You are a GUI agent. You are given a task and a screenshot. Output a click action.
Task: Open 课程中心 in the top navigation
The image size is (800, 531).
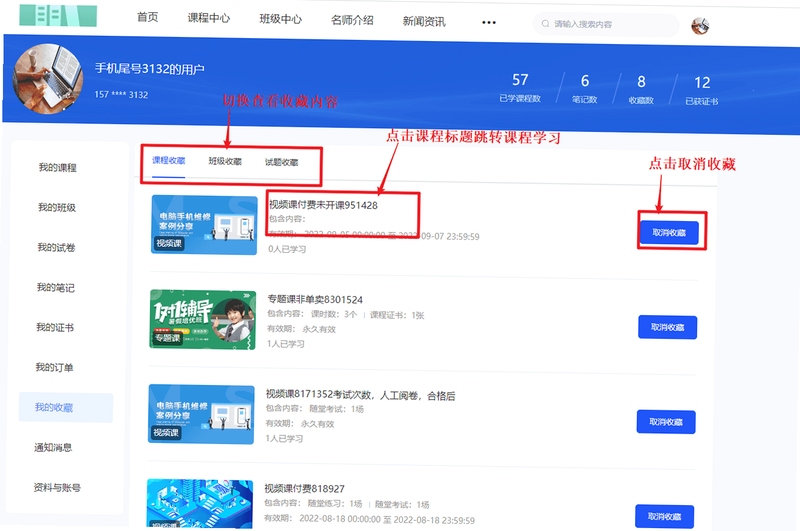click(209, 18)
